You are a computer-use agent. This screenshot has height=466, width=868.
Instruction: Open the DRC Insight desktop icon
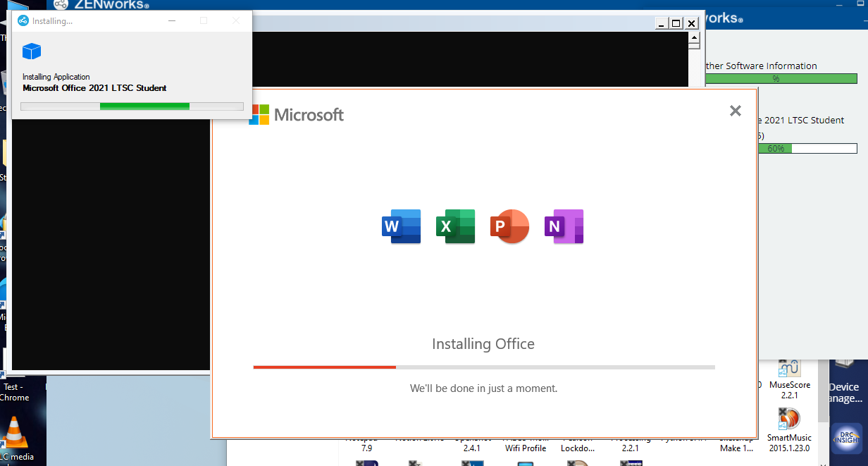point(847,437)
